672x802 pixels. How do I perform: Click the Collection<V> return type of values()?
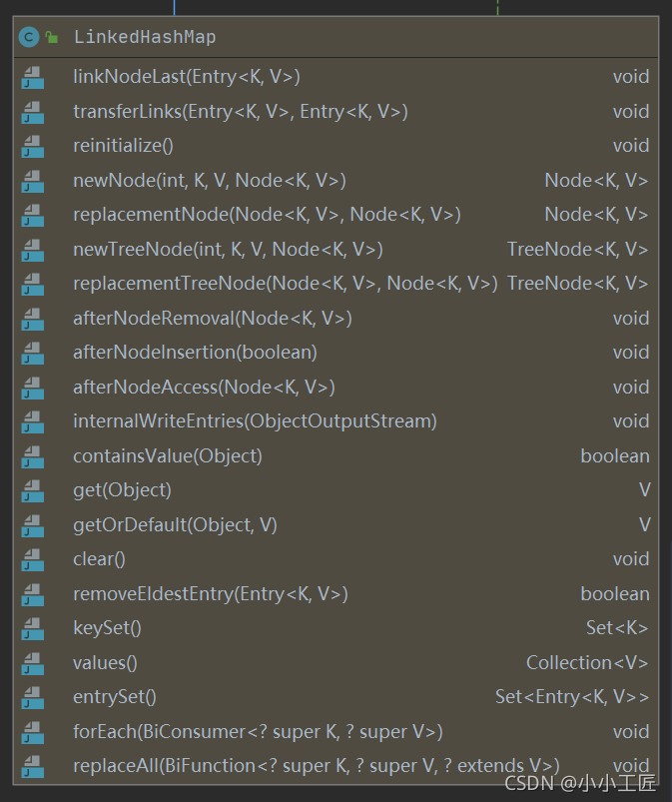click(x=586, y=663)
